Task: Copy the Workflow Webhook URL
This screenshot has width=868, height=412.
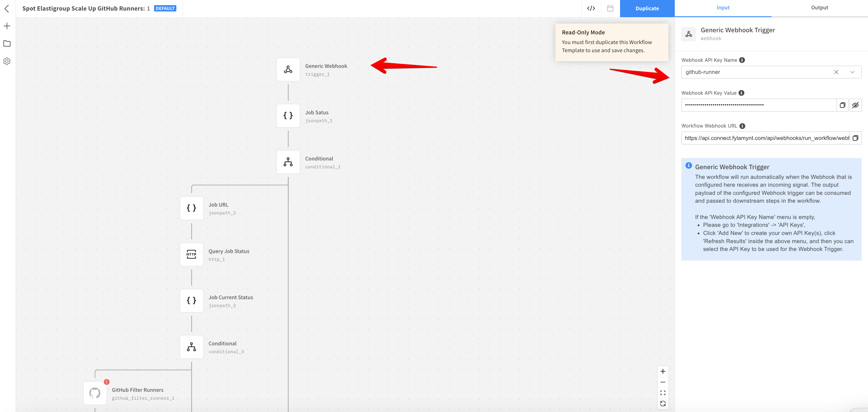Action: 855,138
